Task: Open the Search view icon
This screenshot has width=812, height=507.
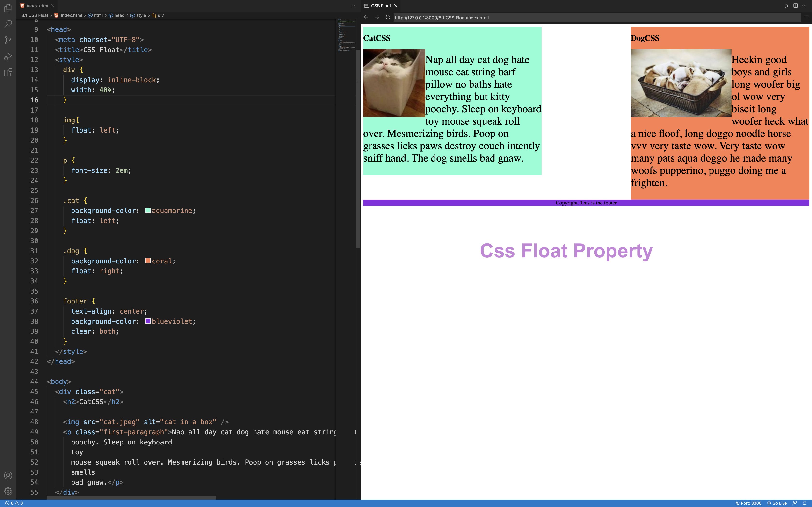Action: (x=8, y=24)
